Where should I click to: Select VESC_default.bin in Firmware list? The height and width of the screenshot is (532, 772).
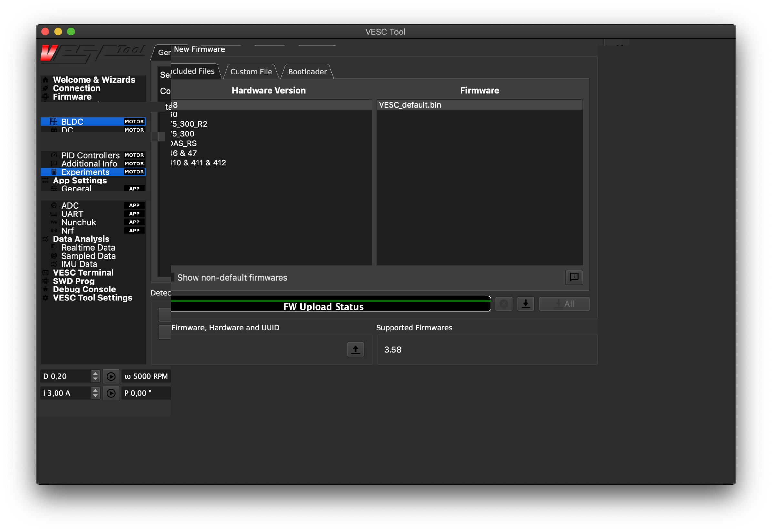410,105
